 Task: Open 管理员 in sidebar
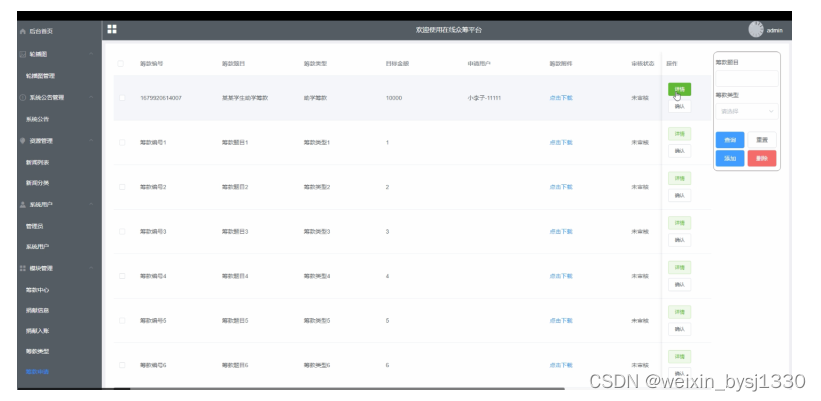tap(35, 226)
